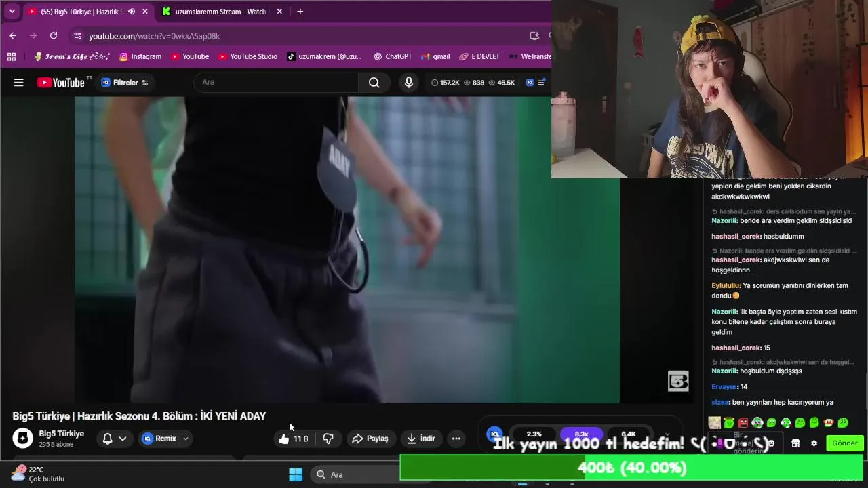Open the E DEVLET bookmark
The height and width of the screenshot is (488, 868).
(479, 56)
